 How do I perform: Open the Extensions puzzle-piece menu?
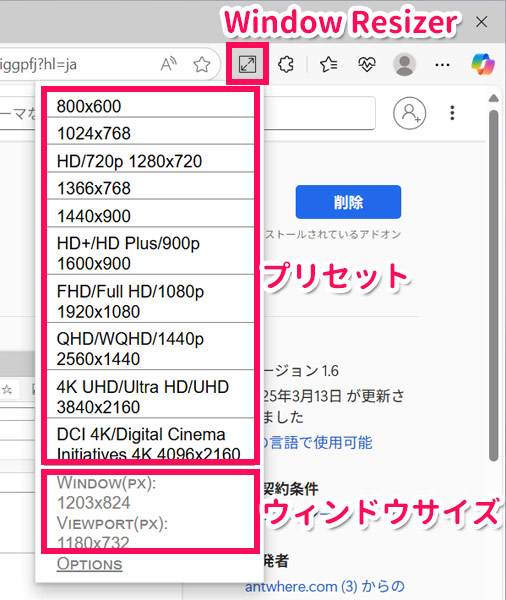coord(286,64)
